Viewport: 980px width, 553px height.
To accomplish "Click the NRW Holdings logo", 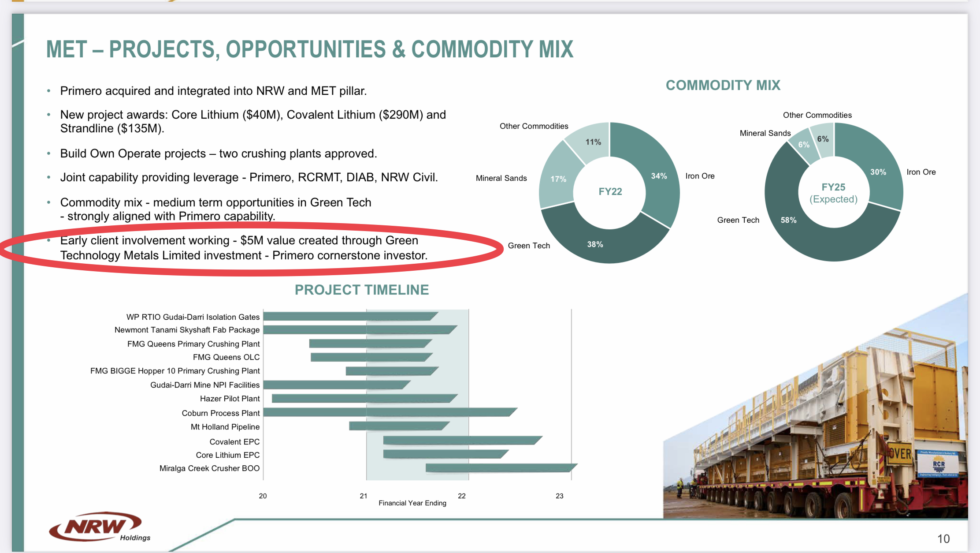I will click(x=100, y=527).
